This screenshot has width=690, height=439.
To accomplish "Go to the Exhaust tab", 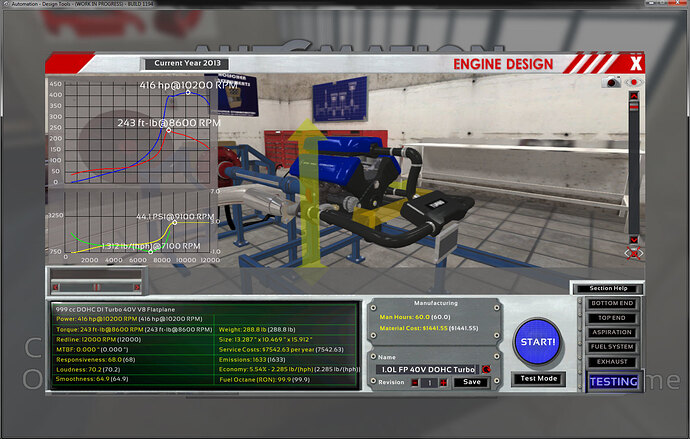I will click(x=612, y=362).
